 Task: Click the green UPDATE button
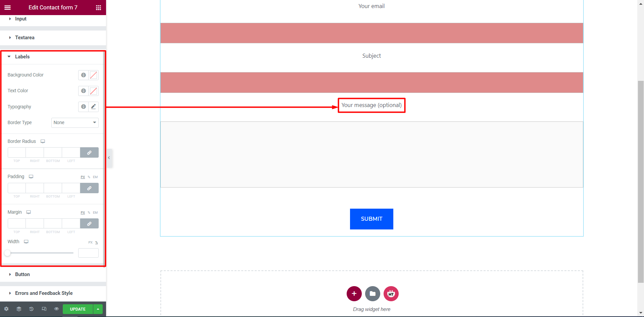[78, 309]
